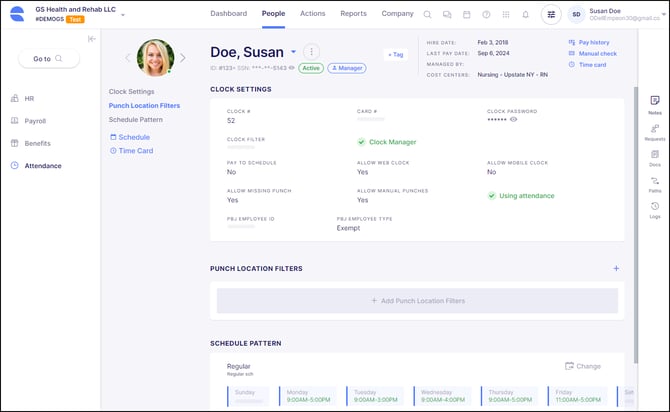
Task: Open the Actions tab
Action: 312,14
